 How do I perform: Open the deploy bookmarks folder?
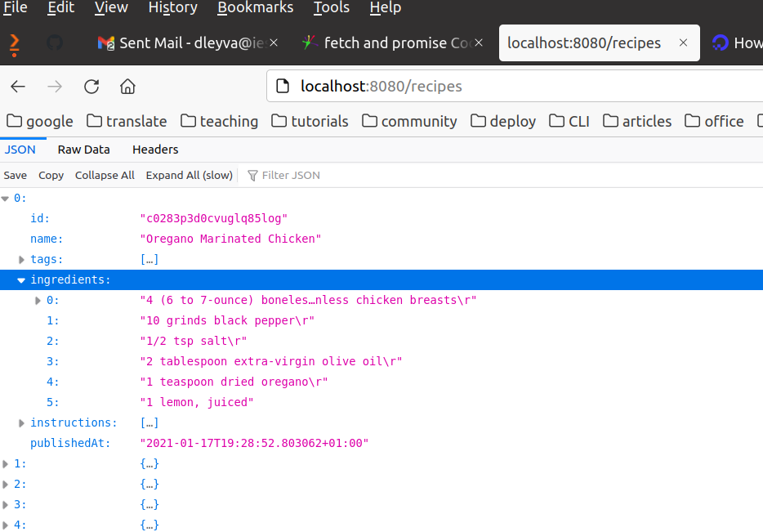pos(503,121)
